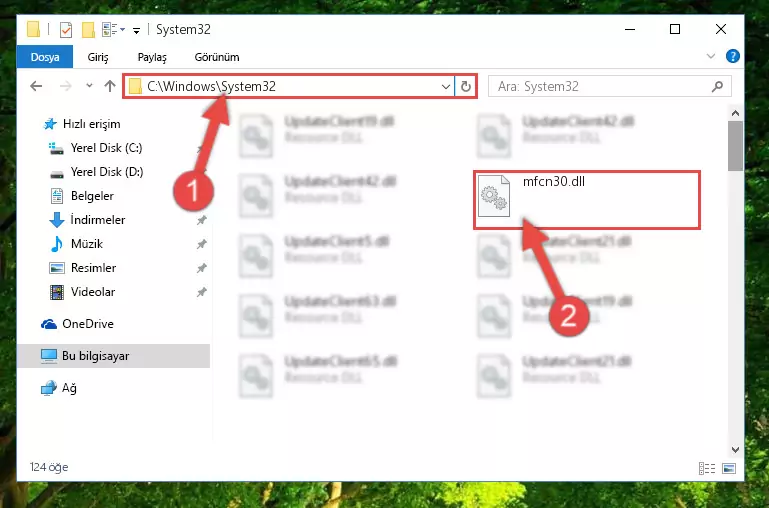This screenshot has height=508, width=769.
Task: Open İndirmeler folder in sidebar
Action: [x=98, y=220]
